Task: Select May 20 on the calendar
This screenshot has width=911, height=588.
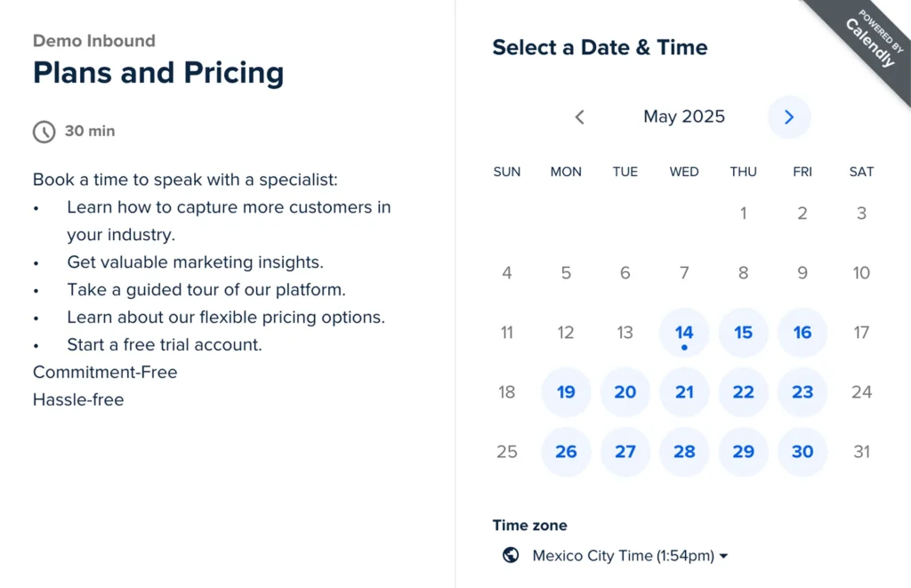Action: point(625,392)
